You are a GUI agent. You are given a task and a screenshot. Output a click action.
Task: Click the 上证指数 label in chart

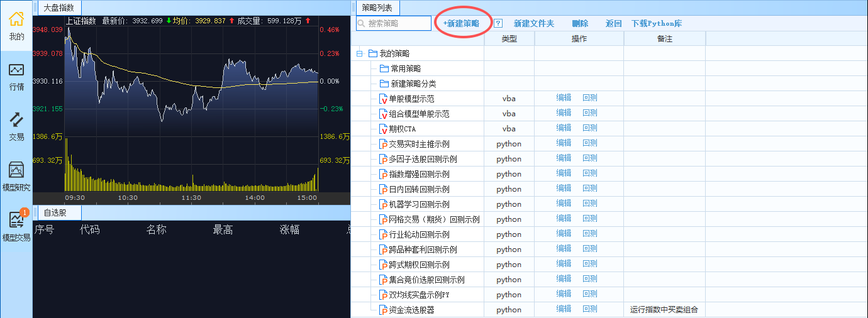[81, 21]
